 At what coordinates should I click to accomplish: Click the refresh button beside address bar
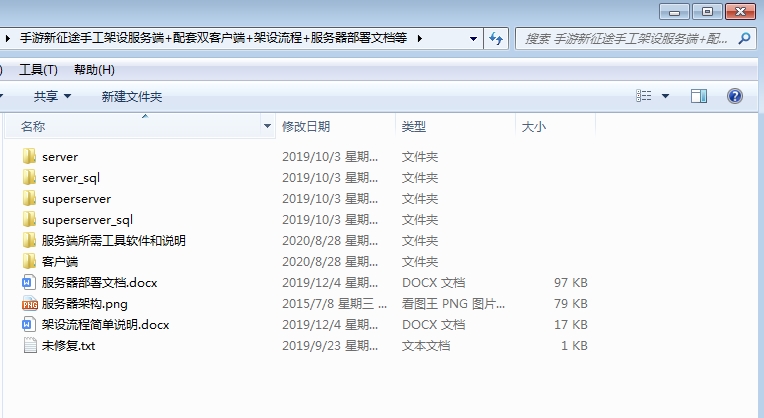(497, 39)
